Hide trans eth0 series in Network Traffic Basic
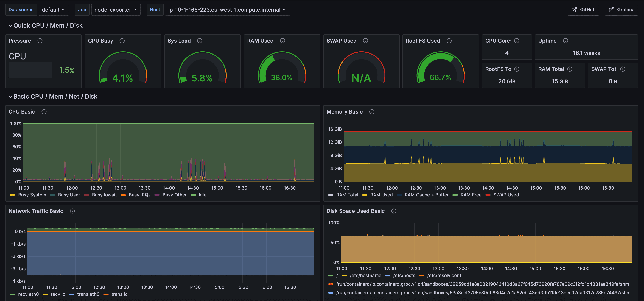 pos(88,294)
